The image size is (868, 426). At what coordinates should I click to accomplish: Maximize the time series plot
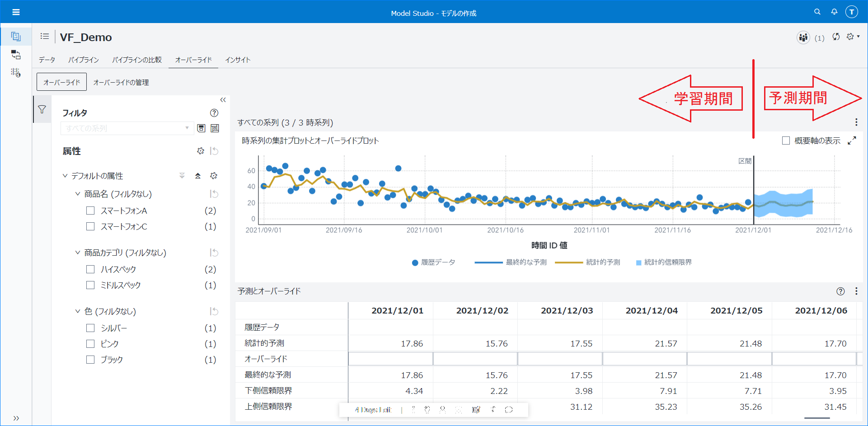(x=852, y=140)
